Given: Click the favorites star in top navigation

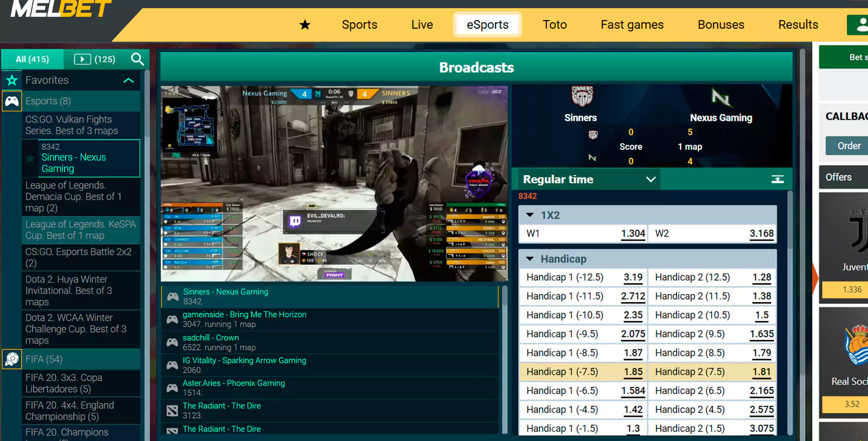Looking at the screenshot, I should (x=305, y=25).
